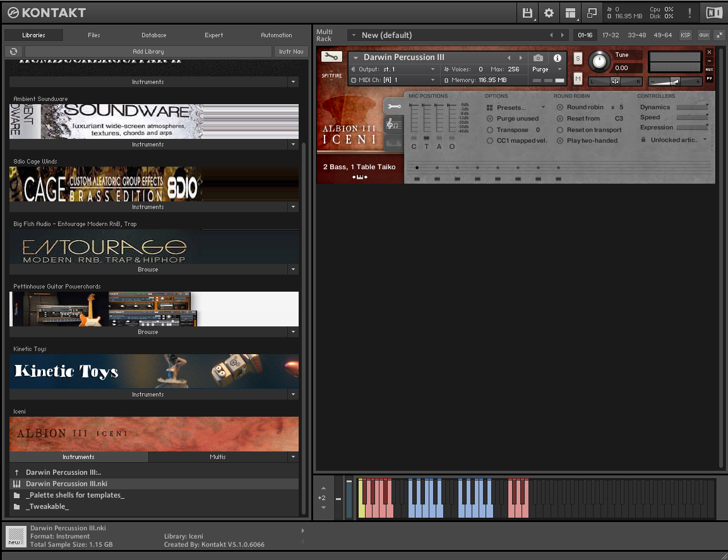Open Unlocked artic. dropdown arrow

(x=705, y=140)
